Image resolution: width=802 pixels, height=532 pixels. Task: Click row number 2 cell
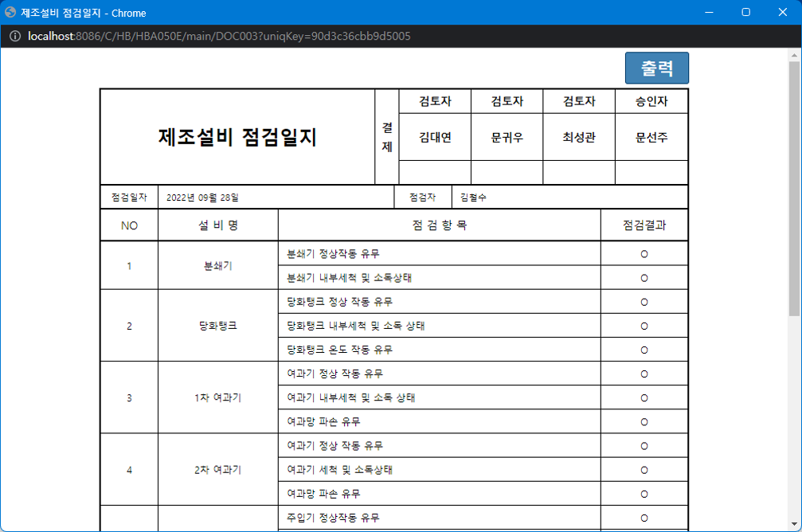coord(129,326)
